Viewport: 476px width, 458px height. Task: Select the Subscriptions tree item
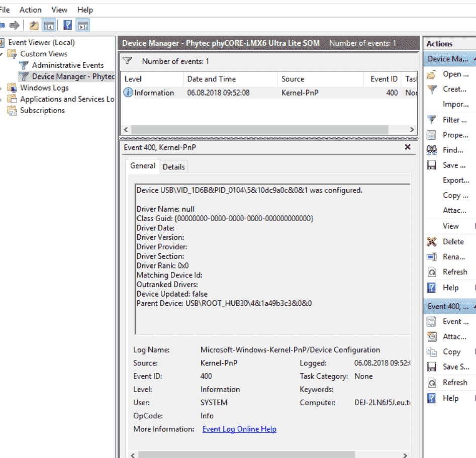[x=42, y=110]
